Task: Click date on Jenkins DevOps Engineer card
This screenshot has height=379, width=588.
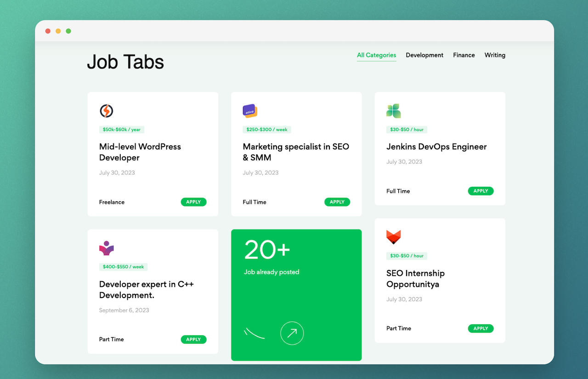Action: [404, 162]
